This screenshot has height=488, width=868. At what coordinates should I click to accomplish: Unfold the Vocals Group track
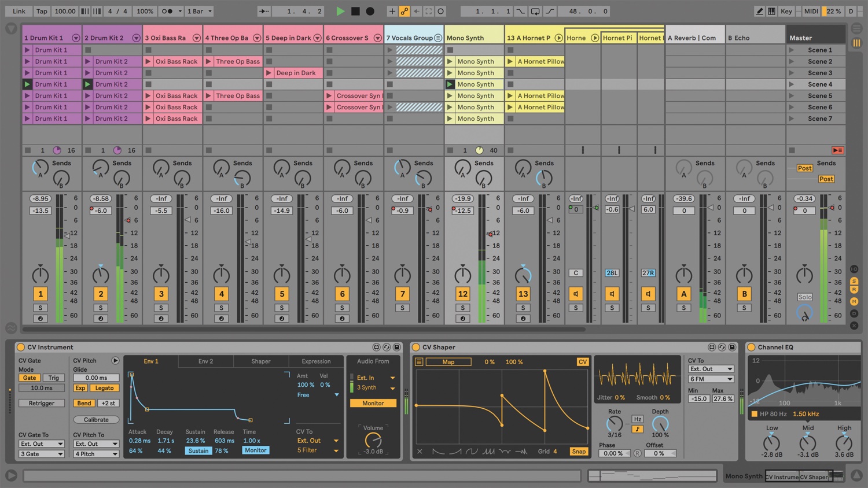click(438, 38)
